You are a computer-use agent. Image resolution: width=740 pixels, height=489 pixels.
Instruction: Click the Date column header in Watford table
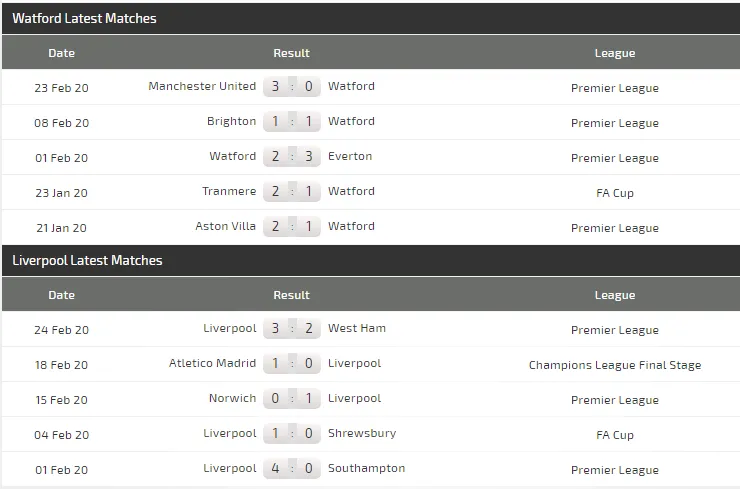point(61,53)
